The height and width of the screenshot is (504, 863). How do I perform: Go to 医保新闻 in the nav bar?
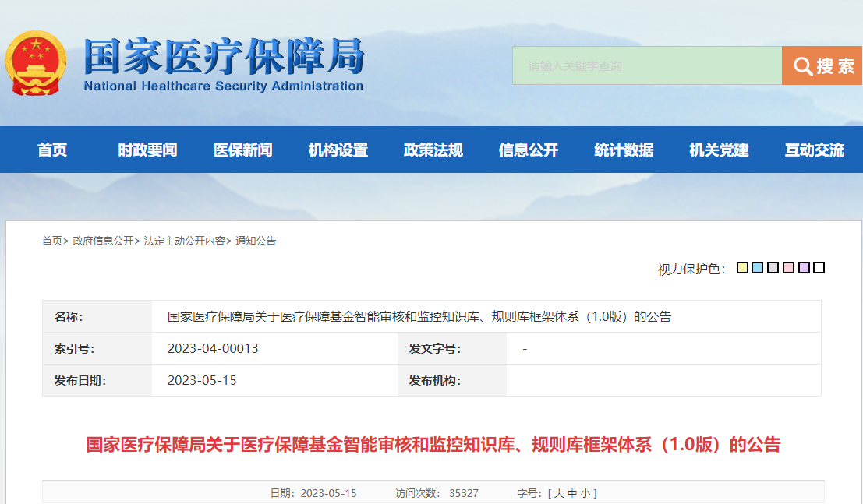[x=242, y=150]
